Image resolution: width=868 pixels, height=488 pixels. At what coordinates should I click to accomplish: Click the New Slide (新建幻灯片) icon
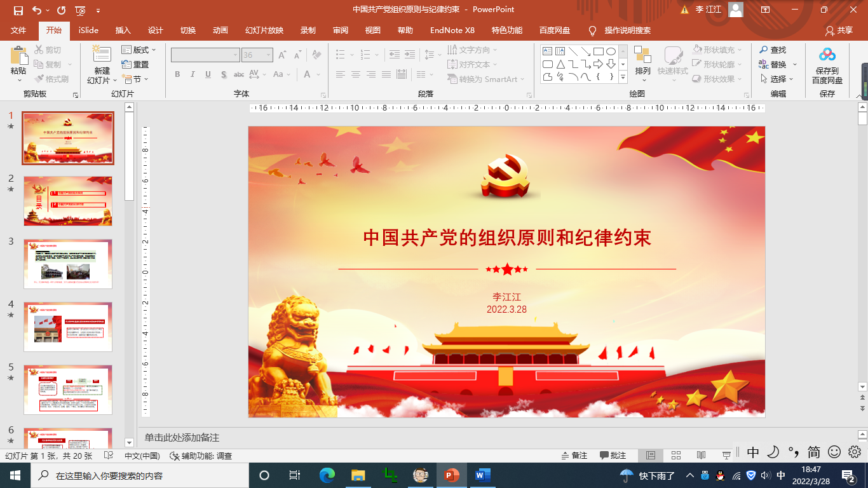point(102,55)
